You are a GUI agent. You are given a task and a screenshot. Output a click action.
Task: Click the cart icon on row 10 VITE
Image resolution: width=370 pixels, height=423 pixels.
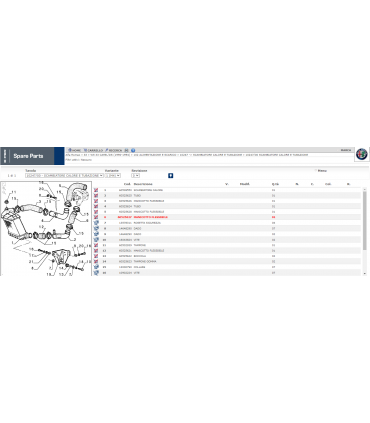[96, 239]
